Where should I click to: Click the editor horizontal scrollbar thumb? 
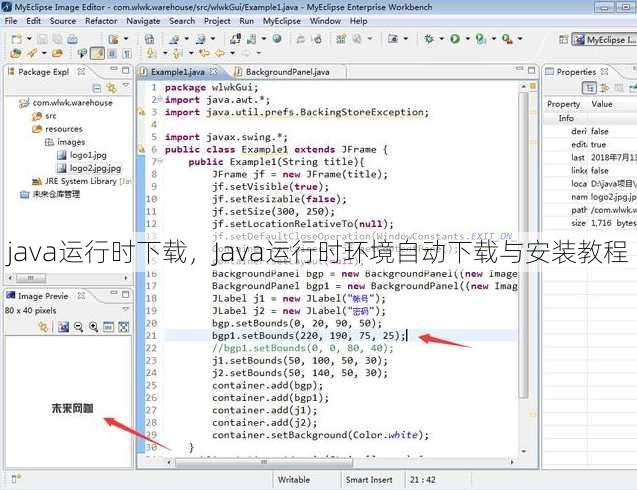click(x=264, y=462)
